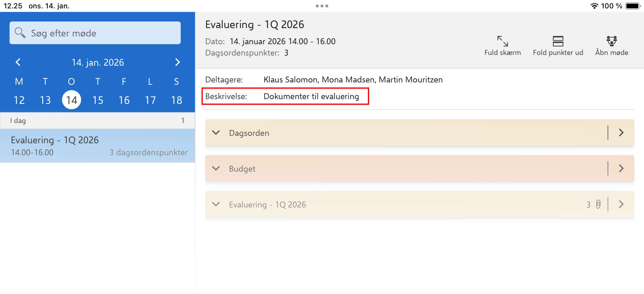Image resolution: width=644 pixels, height=294 pixels.
Task: Select day 15 in the calendar
Action: click(98, 100)
